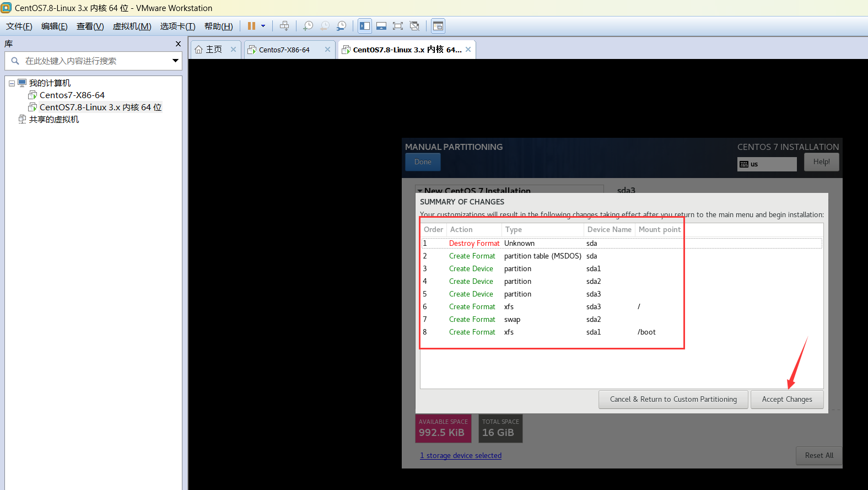The height and width of the screenshot is (490, 868).
Task: Click the us keyboard layout indicator
Action: click(767, 164)
